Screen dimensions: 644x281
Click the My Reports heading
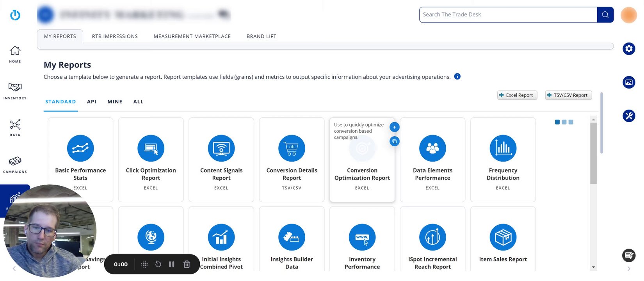67,65
